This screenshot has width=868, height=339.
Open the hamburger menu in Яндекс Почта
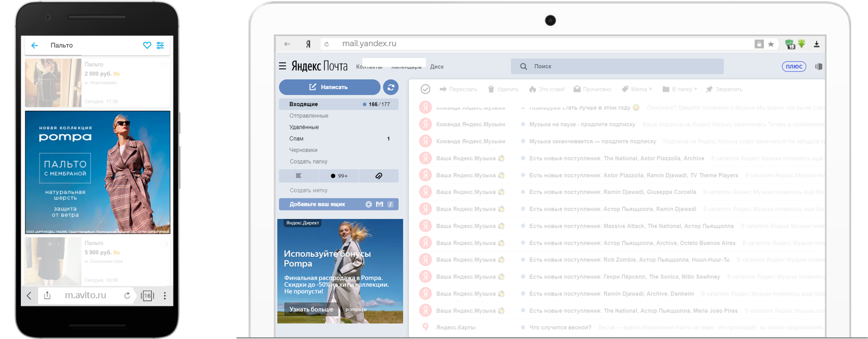click(282, 66)
